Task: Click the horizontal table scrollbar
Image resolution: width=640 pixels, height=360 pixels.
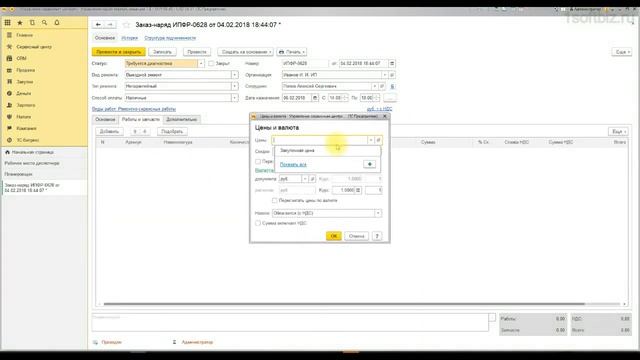Action: [344, 304]
